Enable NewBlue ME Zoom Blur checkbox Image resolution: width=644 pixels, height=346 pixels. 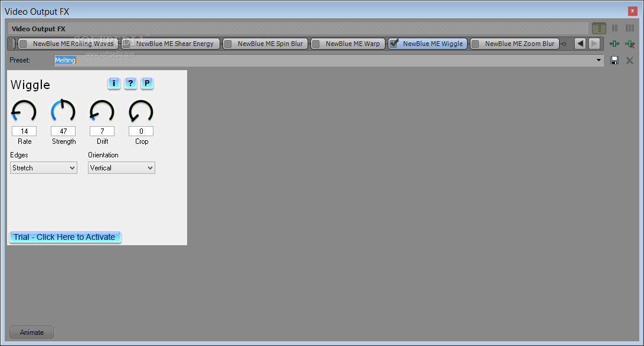(475, 44)
